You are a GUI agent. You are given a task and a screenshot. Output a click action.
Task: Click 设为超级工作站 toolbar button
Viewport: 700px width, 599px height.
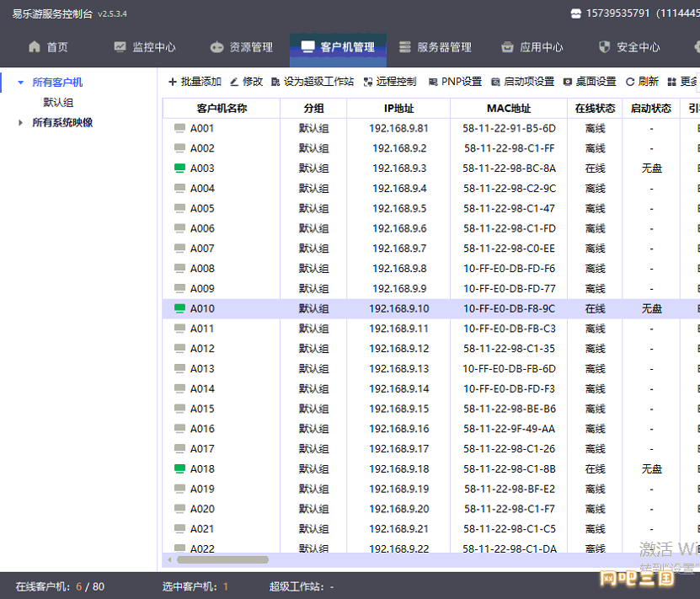[313, 82]
